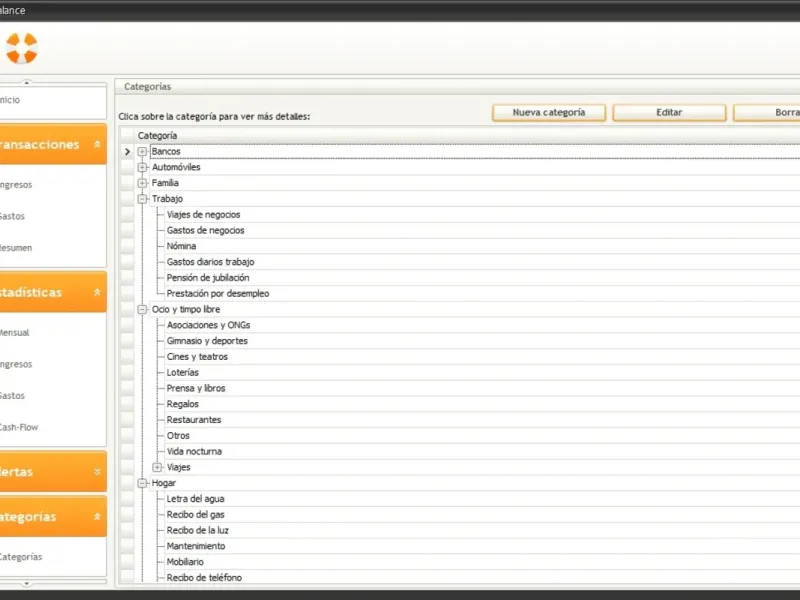Collapse the Hogar category node
This screenshot has width=800, height=600.
click(x=142, y=483)
